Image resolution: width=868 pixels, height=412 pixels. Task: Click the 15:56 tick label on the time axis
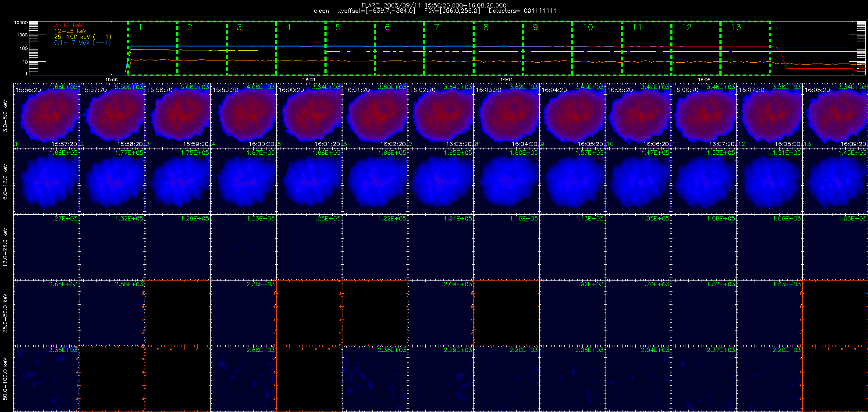111,80
